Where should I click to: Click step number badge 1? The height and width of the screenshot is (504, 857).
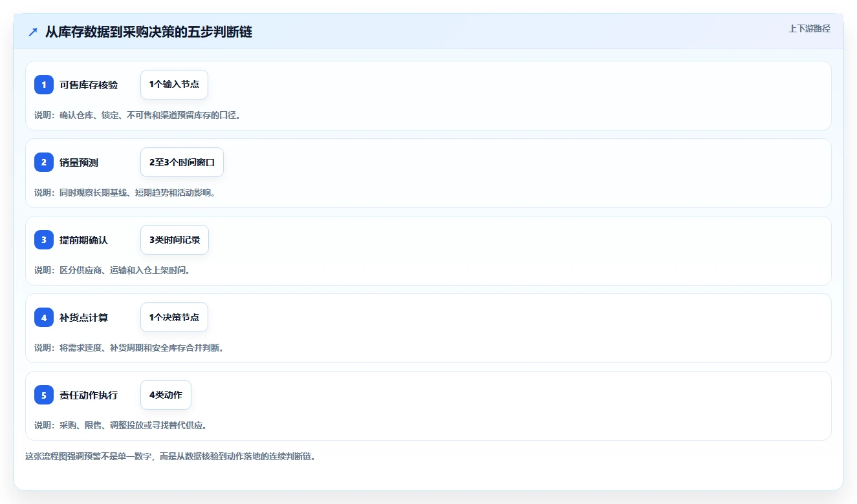pyautogui.click(x=44, y=85)
